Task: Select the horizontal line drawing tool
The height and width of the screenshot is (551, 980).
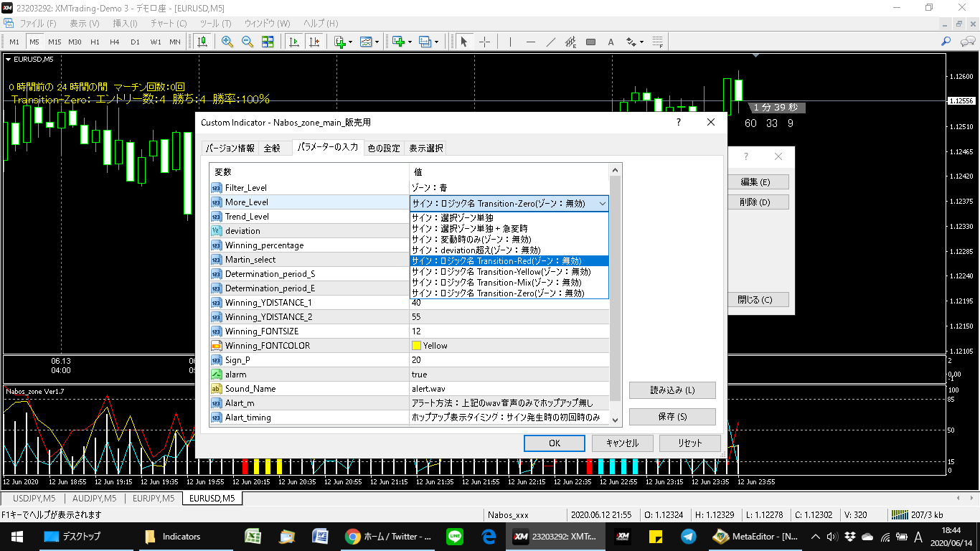Action: (531, 42)
